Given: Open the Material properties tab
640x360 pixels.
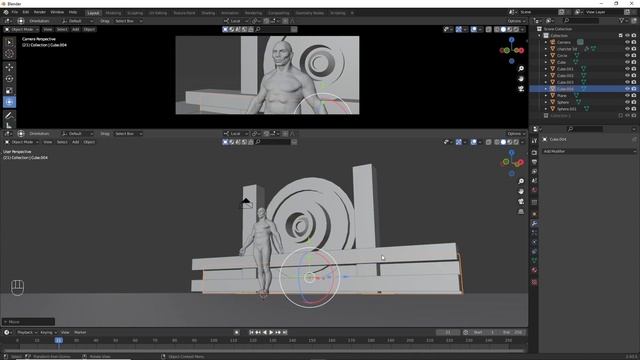Looking at the screenshot, I should pyautogui.click(x=534, y=270).
